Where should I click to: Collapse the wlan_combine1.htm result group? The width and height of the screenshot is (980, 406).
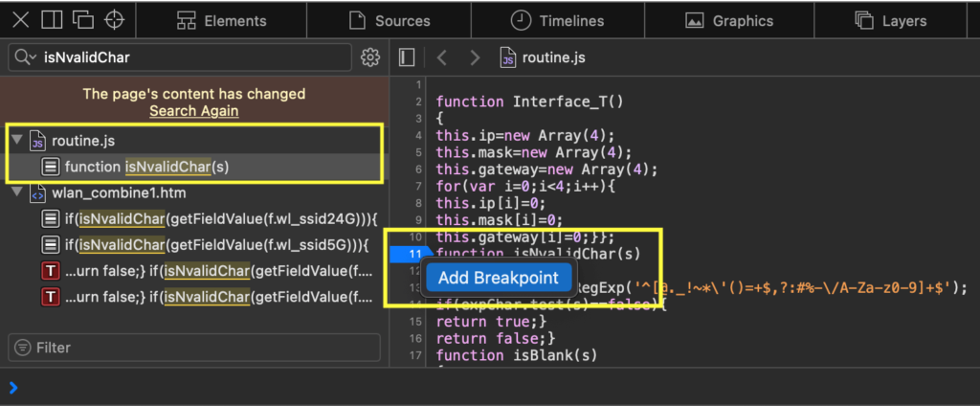tap(16, 193)
